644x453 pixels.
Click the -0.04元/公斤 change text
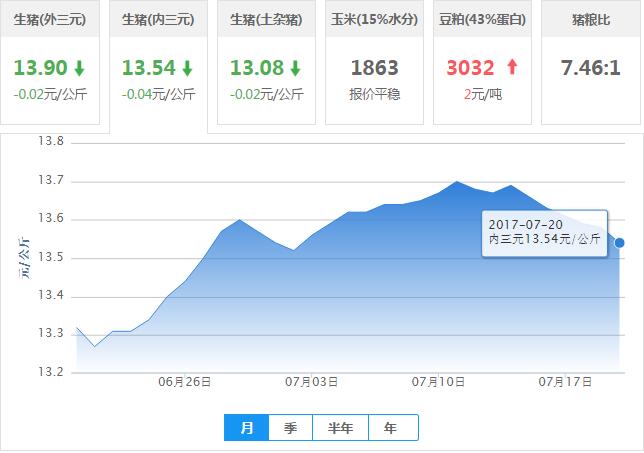tap(158, 94)
